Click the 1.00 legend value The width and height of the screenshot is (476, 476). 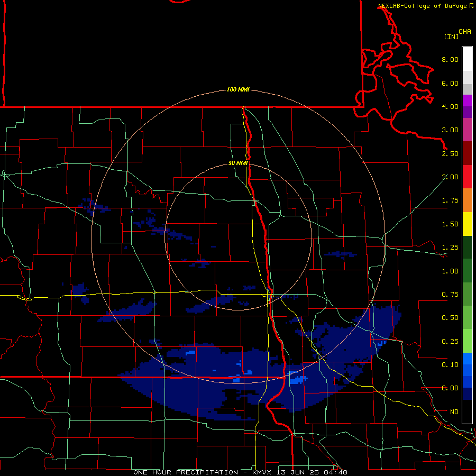[450, 271]
